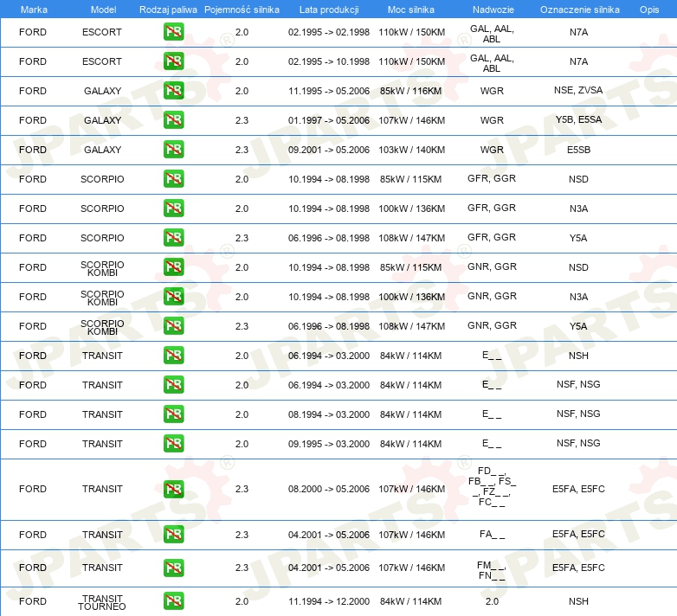Click the Model column header
677x616 pixels.
coord(103,10)
